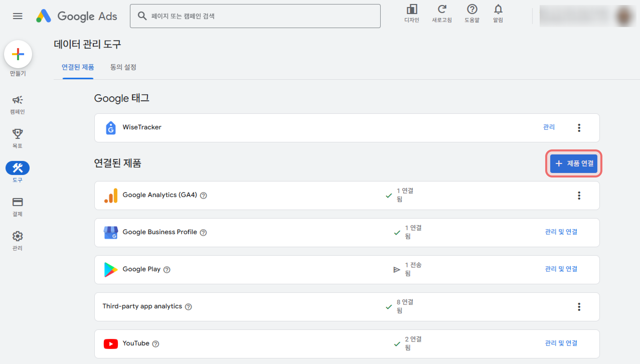Click the 만들기 plus create button
This screenshot has height=364, width=640.
(18, 54)
